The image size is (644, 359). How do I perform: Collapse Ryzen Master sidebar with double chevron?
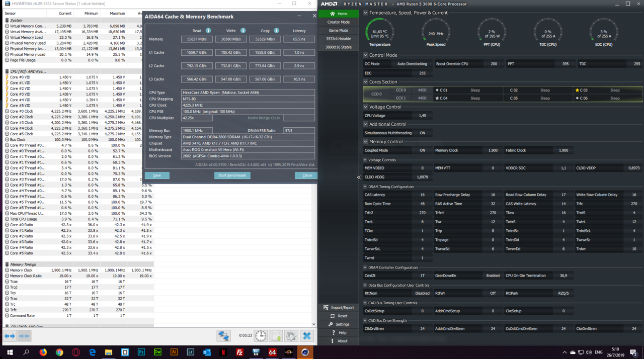pos(359,177)
